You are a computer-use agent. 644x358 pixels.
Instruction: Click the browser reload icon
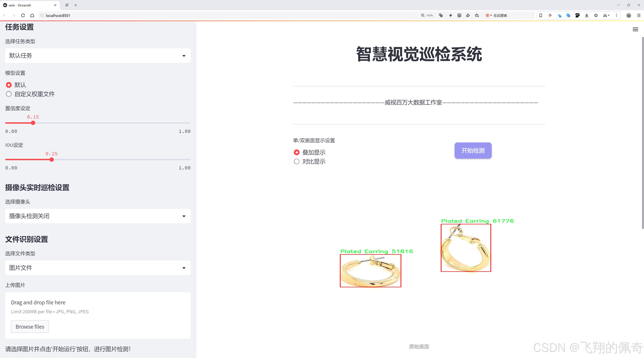23,16
